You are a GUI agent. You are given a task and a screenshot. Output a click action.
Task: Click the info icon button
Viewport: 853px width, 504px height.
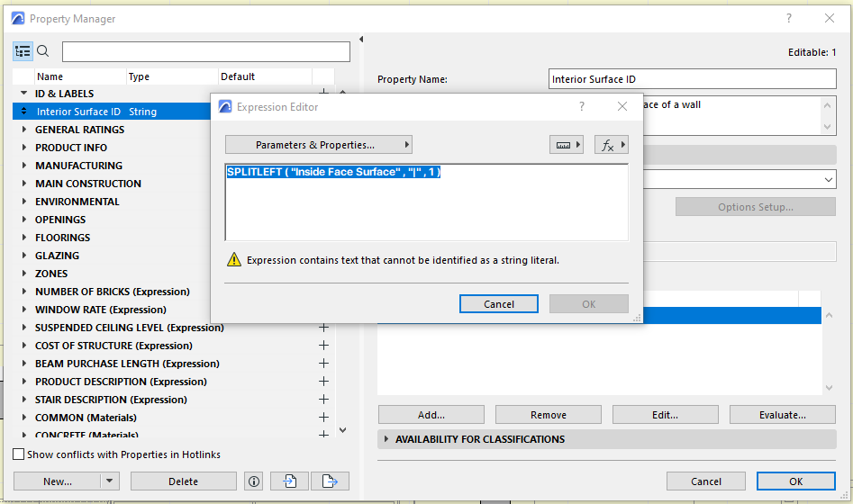point(254,481)
